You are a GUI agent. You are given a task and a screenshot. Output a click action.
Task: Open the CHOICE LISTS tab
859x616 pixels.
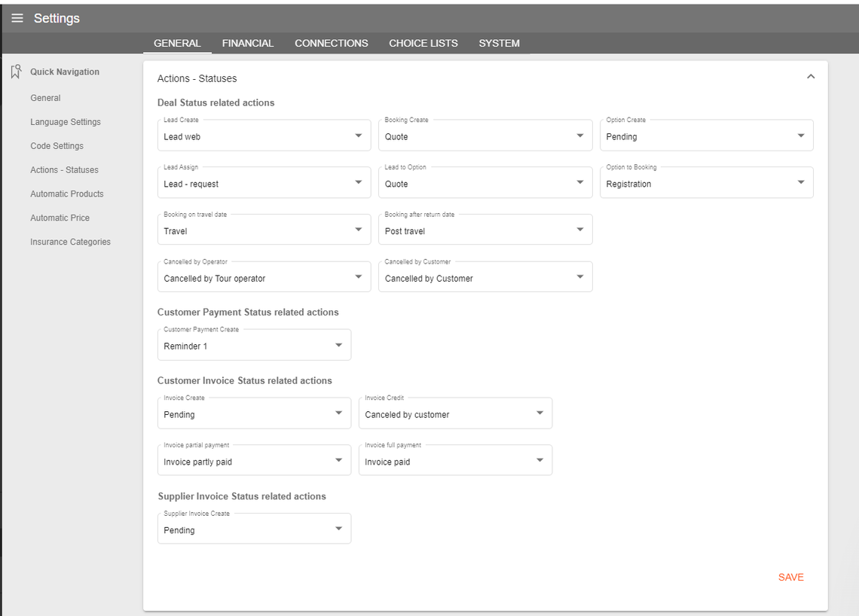click(423, 43)
